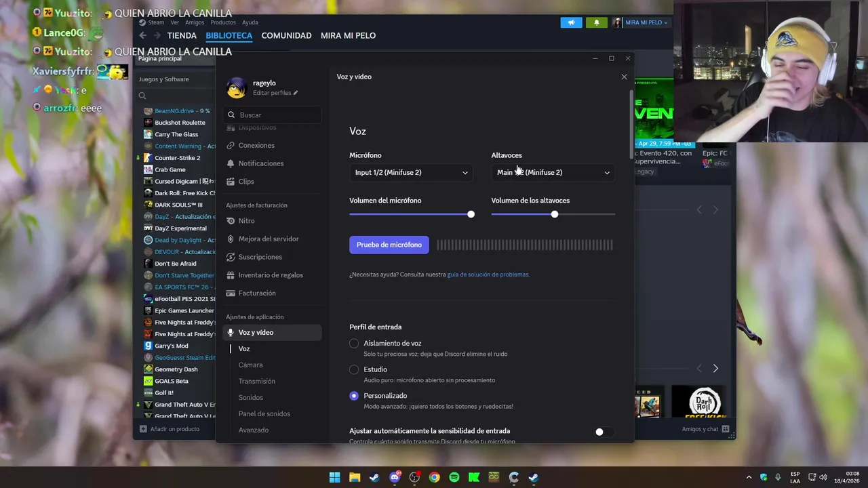The image size is (868, 488).
Task: Select the Aislamiento de voz input profile
Action: click(x=354, y=344)
